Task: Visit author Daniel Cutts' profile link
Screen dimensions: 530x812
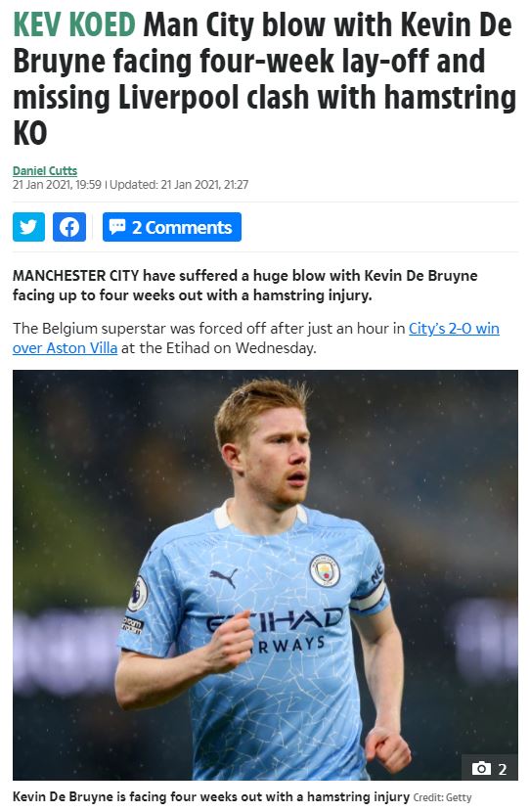Action: point(45,170)
